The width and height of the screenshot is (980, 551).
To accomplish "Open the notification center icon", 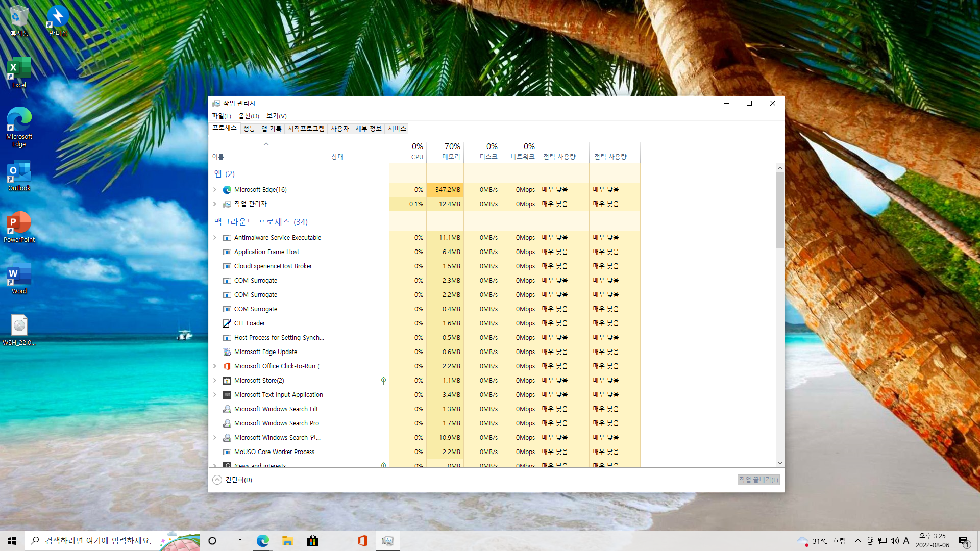I will tap(964, 541).
